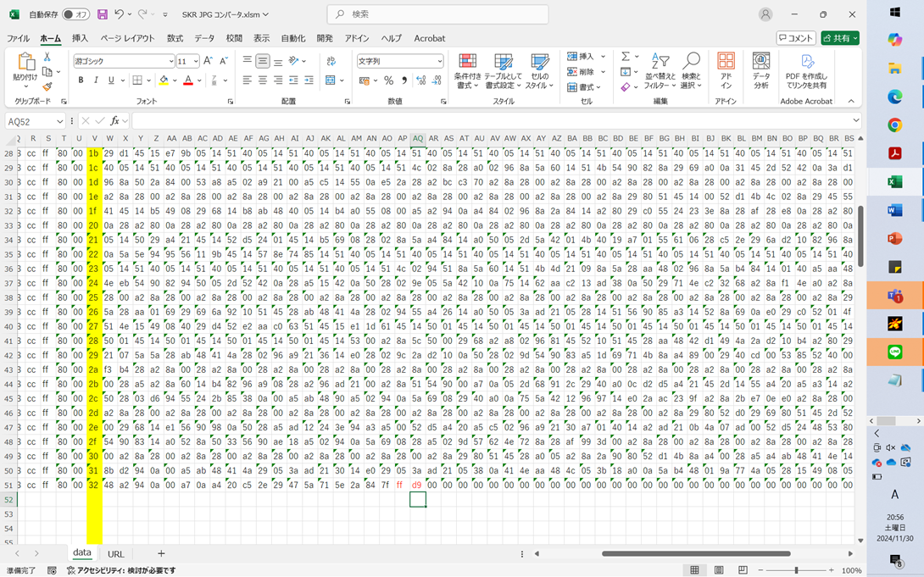Open the Formulas tab
The height and width of the screenshot is (577, 924).
tap(175, 38)
